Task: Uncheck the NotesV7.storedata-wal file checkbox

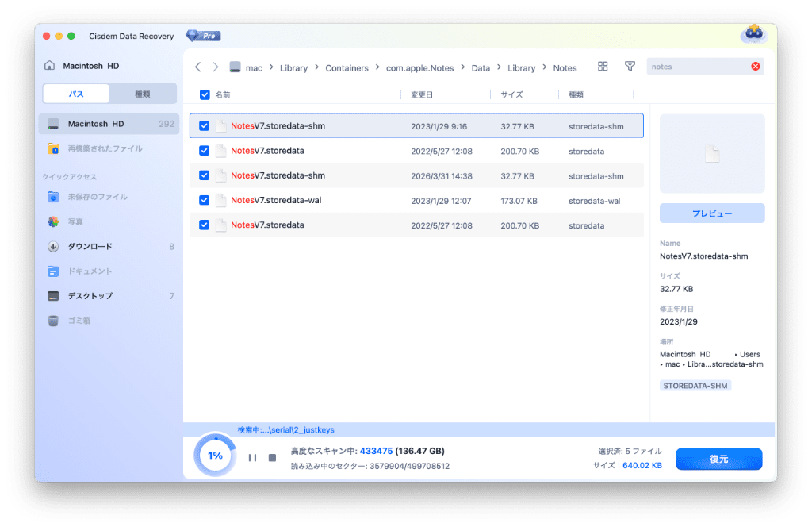Action: (x=205, y=201)
